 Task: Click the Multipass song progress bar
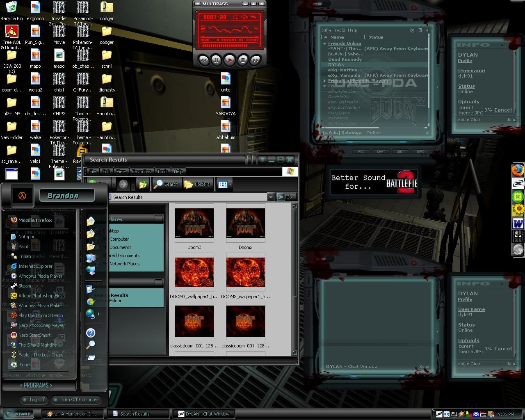point(230,46)
